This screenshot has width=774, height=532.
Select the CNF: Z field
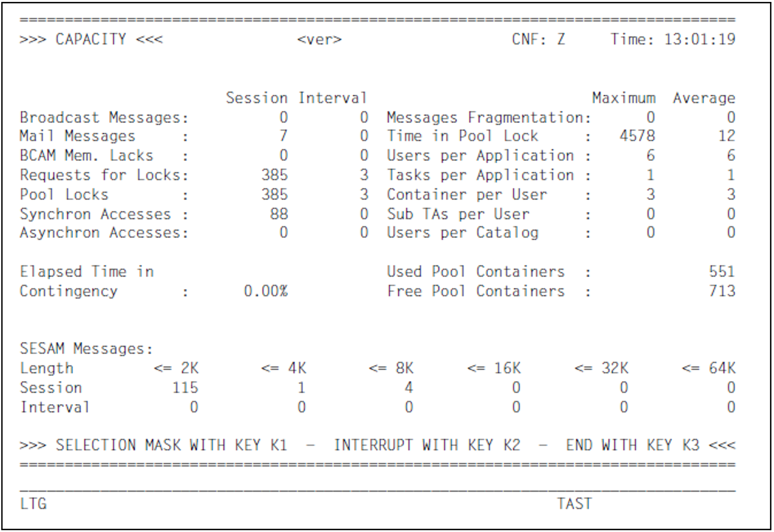[538, 39]
